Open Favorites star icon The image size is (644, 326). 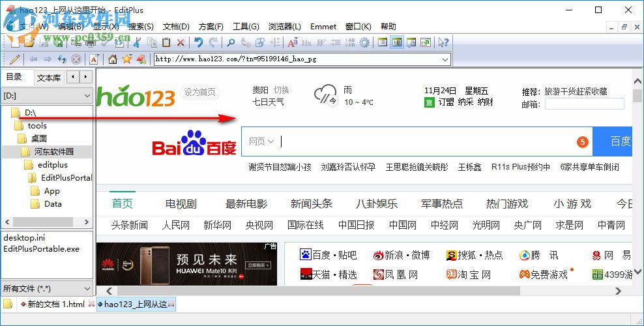pyautogui.click(x=127, y=59)
